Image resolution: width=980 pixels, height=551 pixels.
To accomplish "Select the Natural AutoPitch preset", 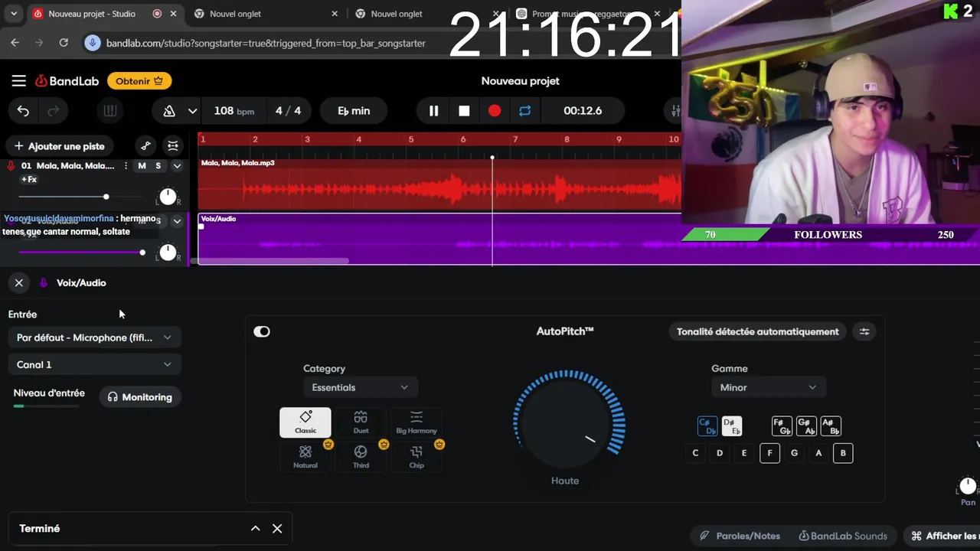I will tap(305, 457).
